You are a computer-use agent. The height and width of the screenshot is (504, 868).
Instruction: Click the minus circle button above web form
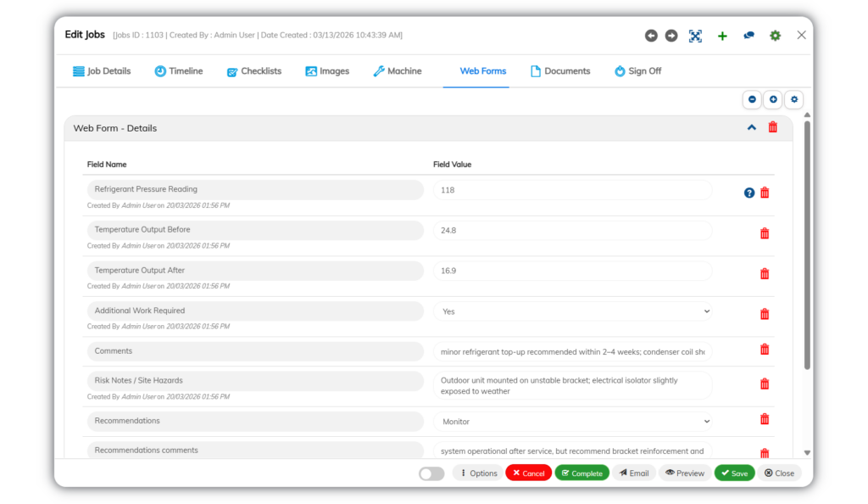click(x=752, y=99)
